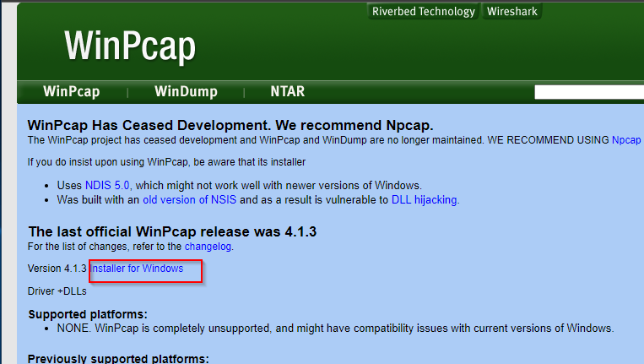
Task: Click heading 'WinPcap Has Ceased Development'
Action: pos(230,125)
